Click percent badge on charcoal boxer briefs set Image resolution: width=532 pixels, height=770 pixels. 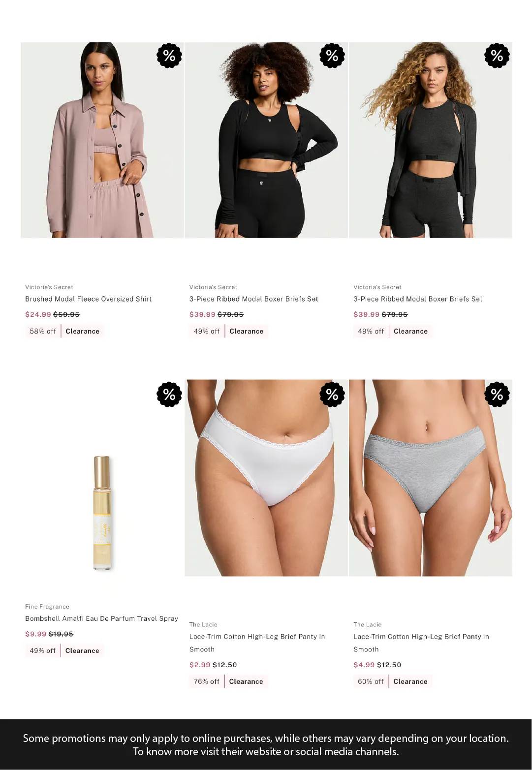497,56
